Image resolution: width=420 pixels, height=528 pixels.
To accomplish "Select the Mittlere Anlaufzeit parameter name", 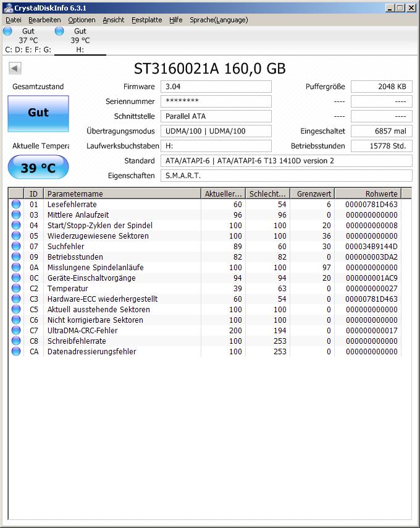I will pos(78,215).
